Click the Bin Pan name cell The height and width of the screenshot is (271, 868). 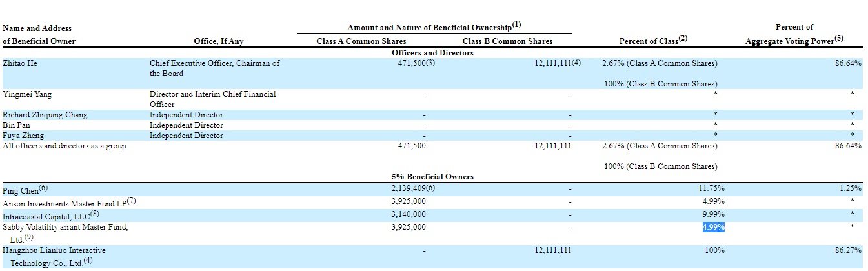pos(16,125)
